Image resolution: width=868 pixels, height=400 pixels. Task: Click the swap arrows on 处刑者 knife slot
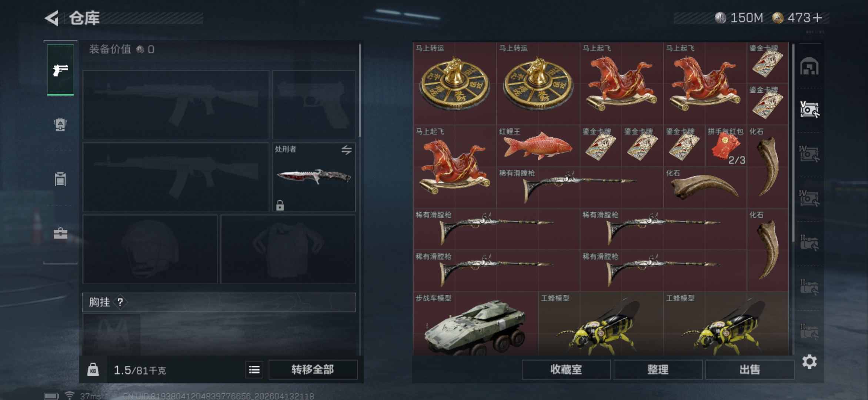coord(347,150)
